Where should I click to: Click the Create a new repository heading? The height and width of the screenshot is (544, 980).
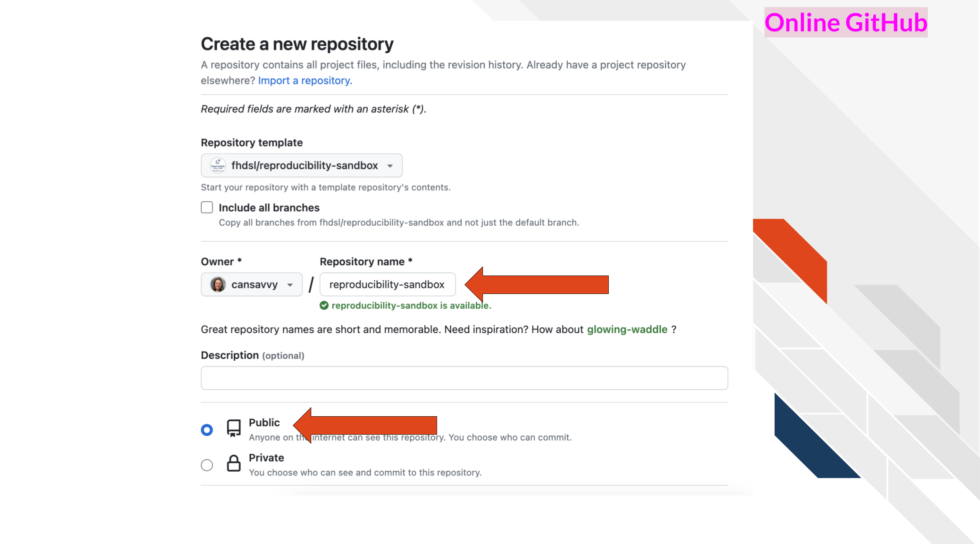coord(297,44)
